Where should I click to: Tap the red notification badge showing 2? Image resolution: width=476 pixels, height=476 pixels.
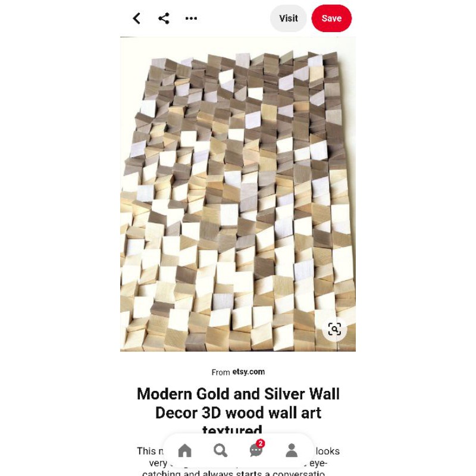pyautogui.click(x=260, y=443)
